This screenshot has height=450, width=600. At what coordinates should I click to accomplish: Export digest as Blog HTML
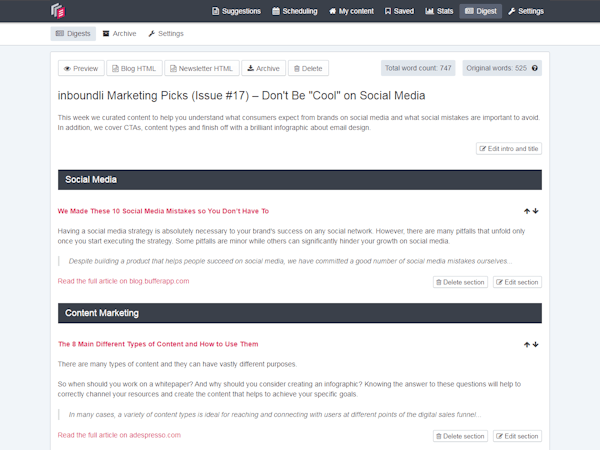(x=134, y=68)
